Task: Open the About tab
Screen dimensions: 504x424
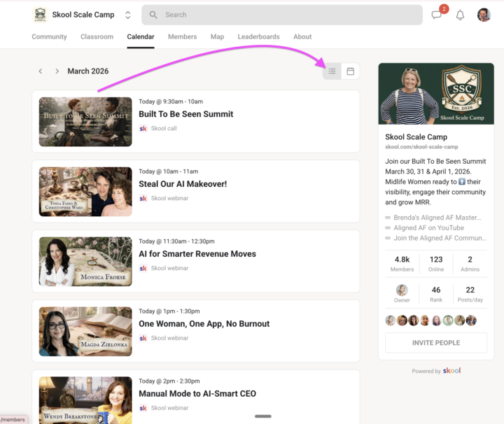Action: (x=302, y=36)
